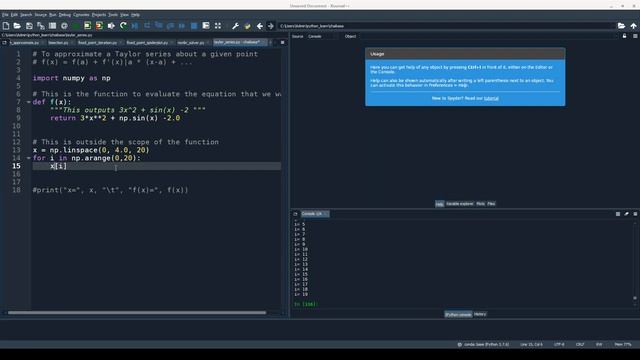Clear console variables eraser icon

coord(627,214)
